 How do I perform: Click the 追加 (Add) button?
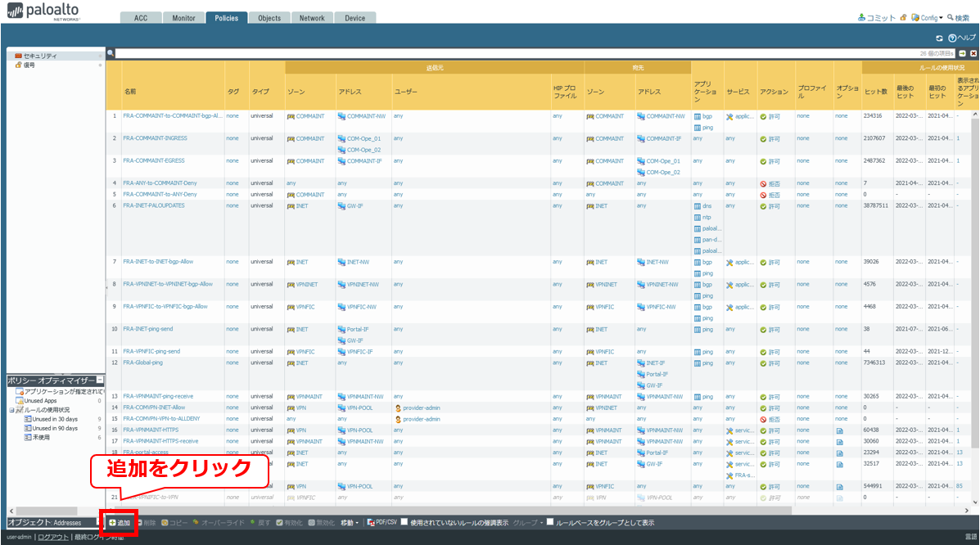120,522
